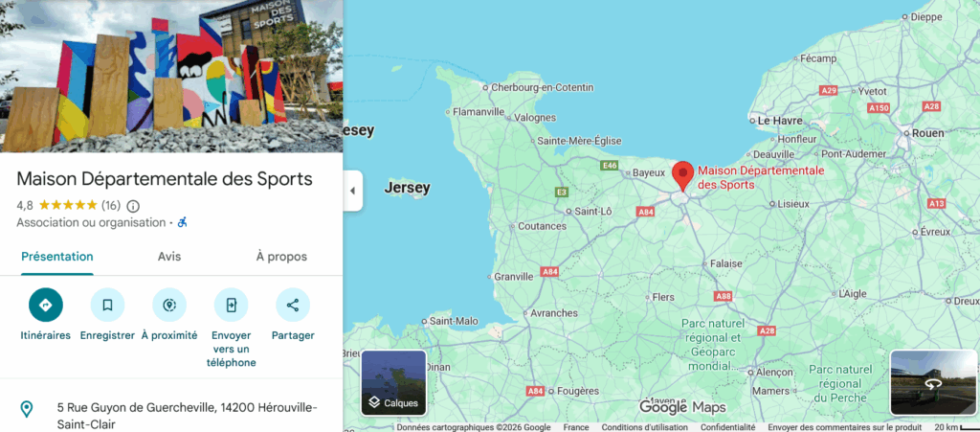Open the Calques layers switcher
The image size is (980, 432).
click(x=393, y=382)
